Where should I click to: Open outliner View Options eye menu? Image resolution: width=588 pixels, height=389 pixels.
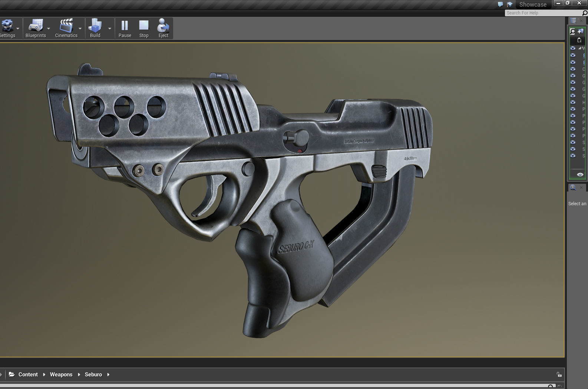(580, 174)
